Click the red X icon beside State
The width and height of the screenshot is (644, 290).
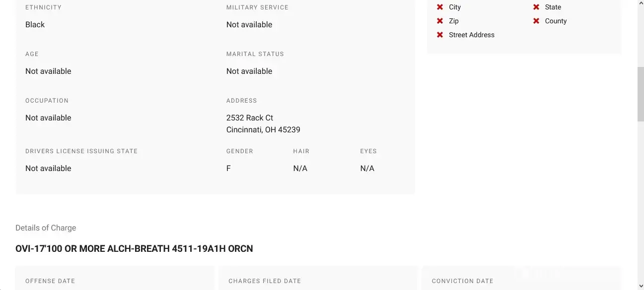click(x=536, y=7)
